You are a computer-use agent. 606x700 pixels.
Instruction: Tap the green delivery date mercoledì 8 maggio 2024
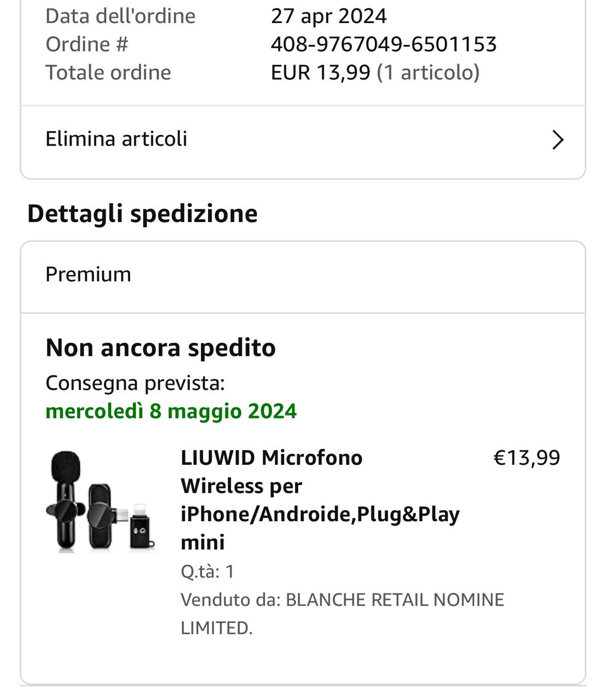(x=171, y=411)
